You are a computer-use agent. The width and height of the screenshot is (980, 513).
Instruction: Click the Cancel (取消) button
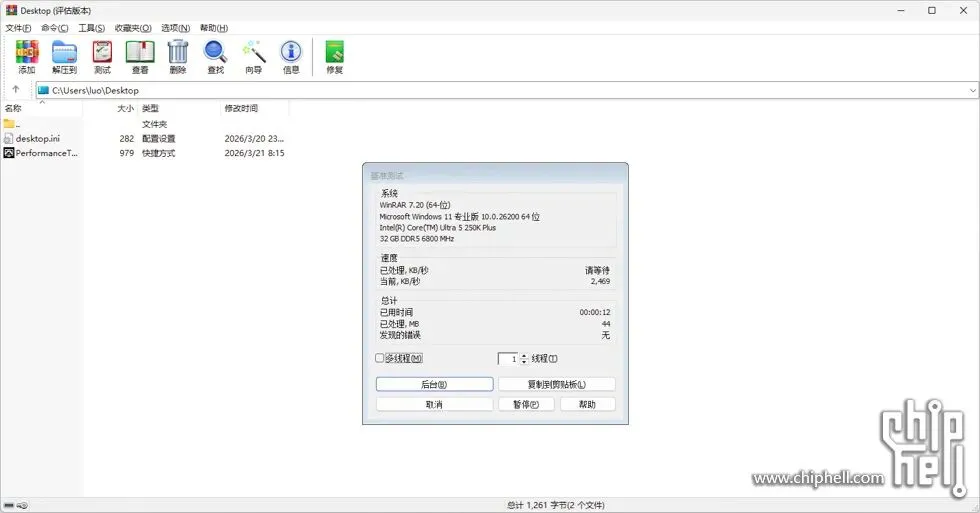coord(434,404)
